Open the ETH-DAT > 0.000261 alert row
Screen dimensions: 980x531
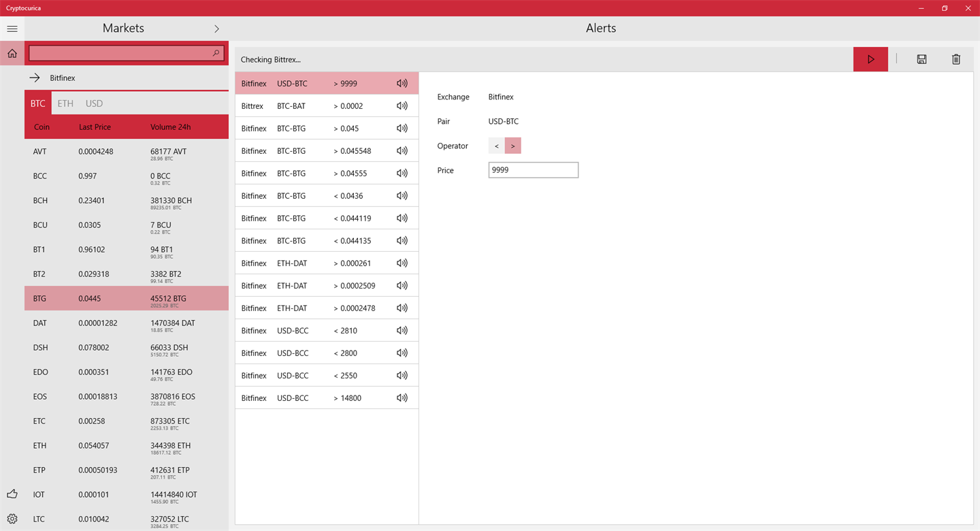(x=327, y=263)
